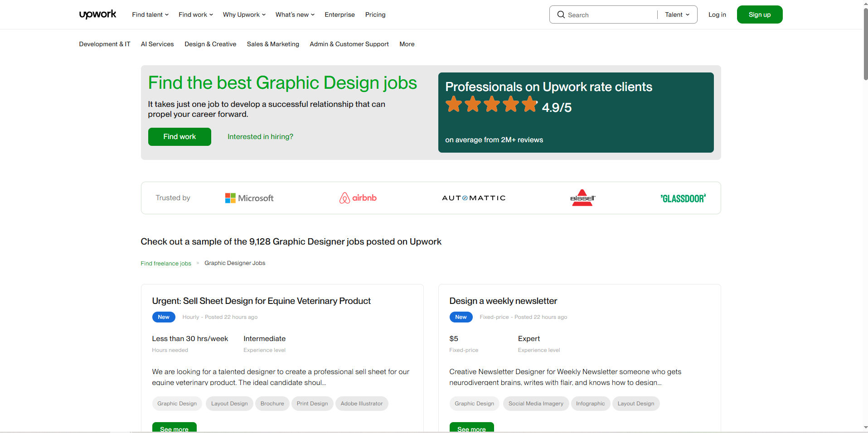Click inside the Search input field
Screen dimensions: 868x433
coord(603,14)
